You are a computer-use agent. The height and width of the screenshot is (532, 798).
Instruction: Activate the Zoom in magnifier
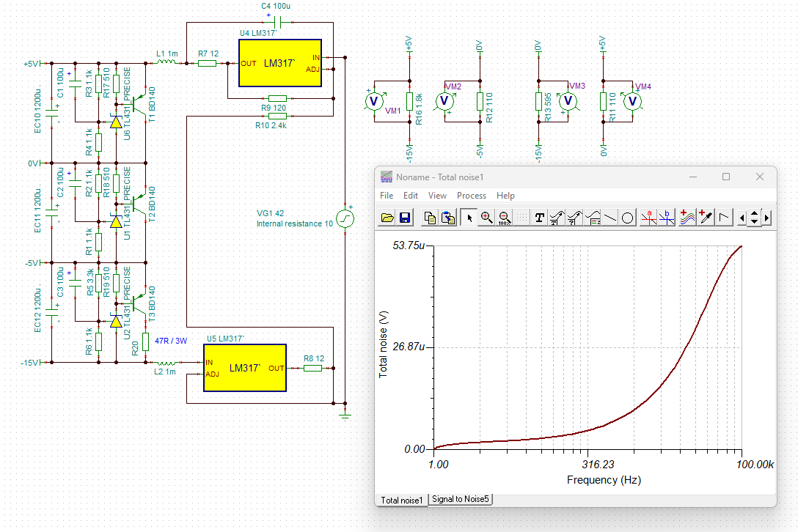click(486, 218)
